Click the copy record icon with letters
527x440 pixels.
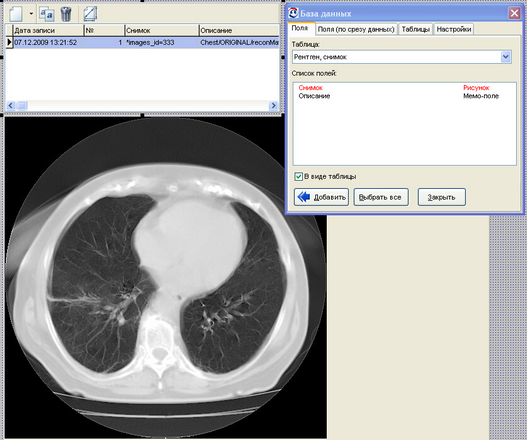[x=47, y=14]
